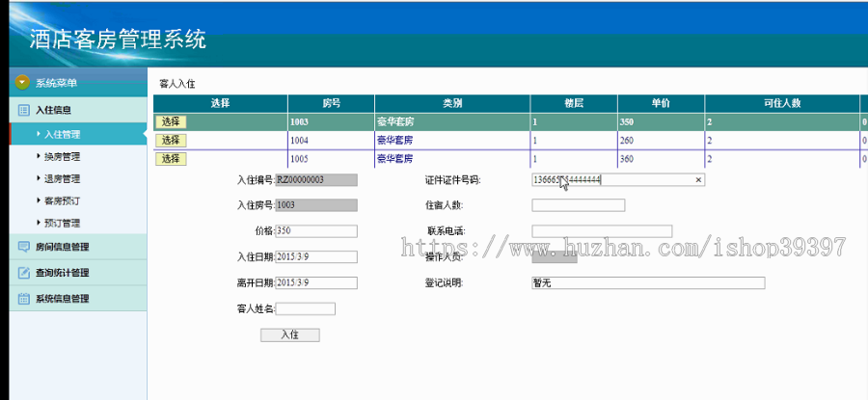Viewport: 868px width, 400px height.
Task: Focus the 入住日期 input field
Action: [316, 256]
